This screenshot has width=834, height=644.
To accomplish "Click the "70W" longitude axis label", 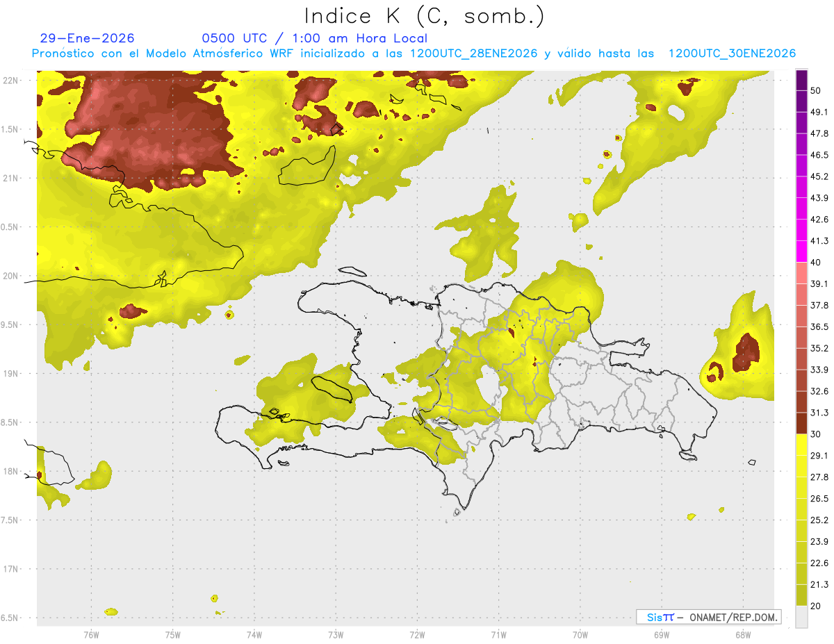I will (x=580, y=635).
